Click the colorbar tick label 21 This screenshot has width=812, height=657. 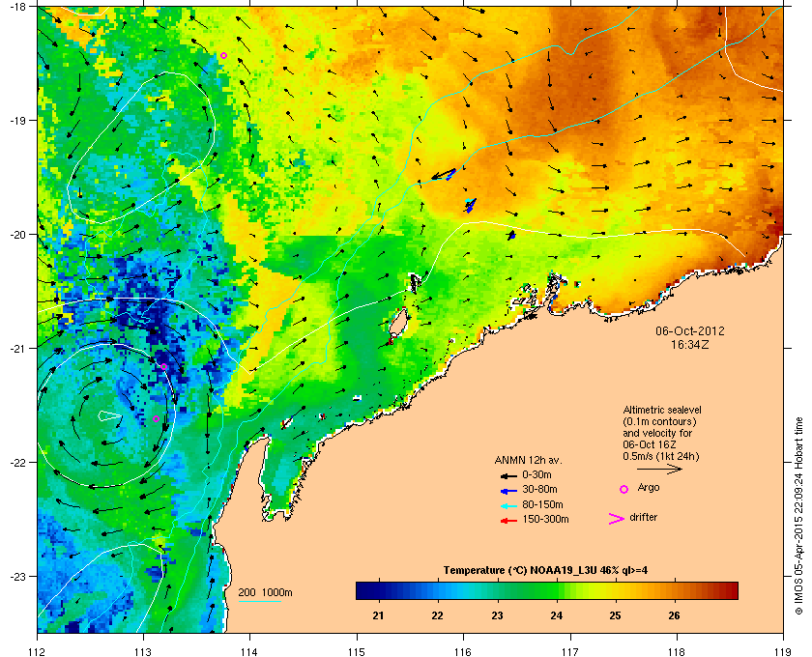point(379,615)
